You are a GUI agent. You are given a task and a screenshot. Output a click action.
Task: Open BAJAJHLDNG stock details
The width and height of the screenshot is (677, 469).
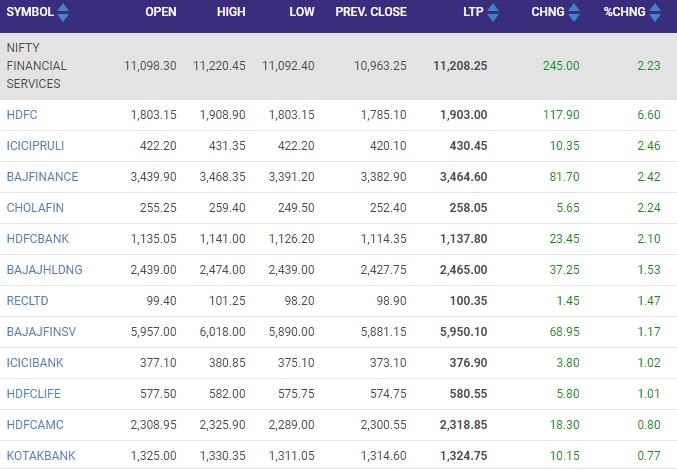[44, 270]
